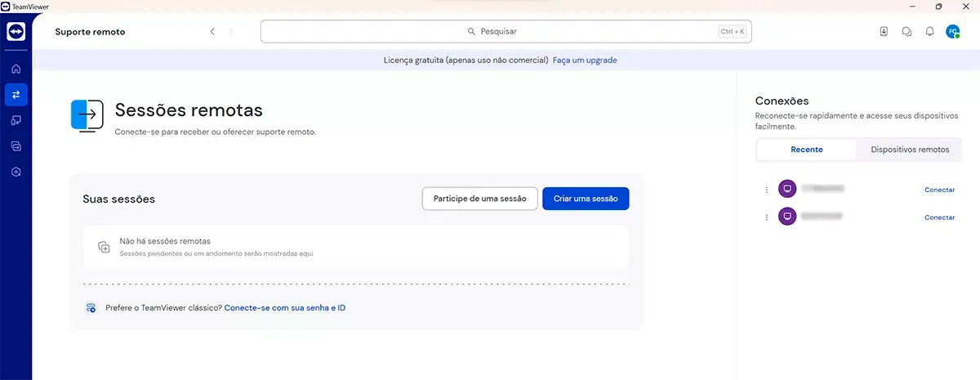Open the Admin settings hexagon sidebar icon

[16, 172]
